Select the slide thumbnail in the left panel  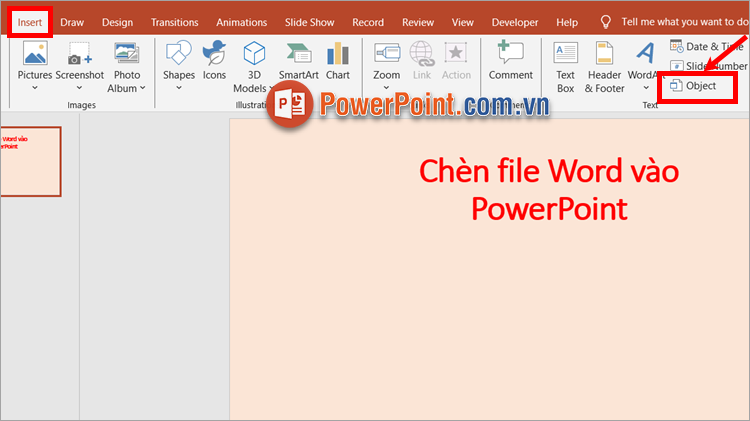(x=31, y=162)
